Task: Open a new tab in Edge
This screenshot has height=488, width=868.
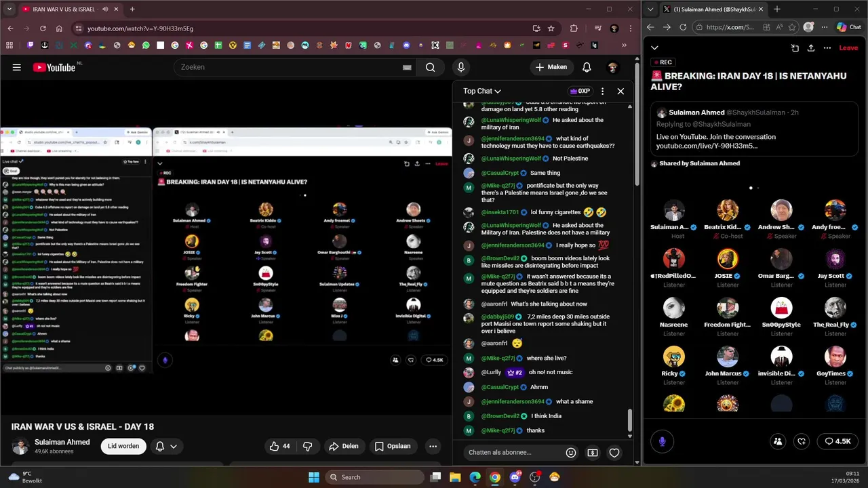Action: [x=777, y=9]
